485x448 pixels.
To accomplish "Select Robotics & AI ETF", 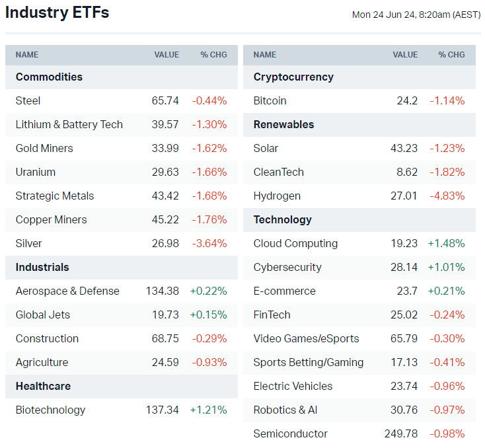I will click(x=285, y=410).
